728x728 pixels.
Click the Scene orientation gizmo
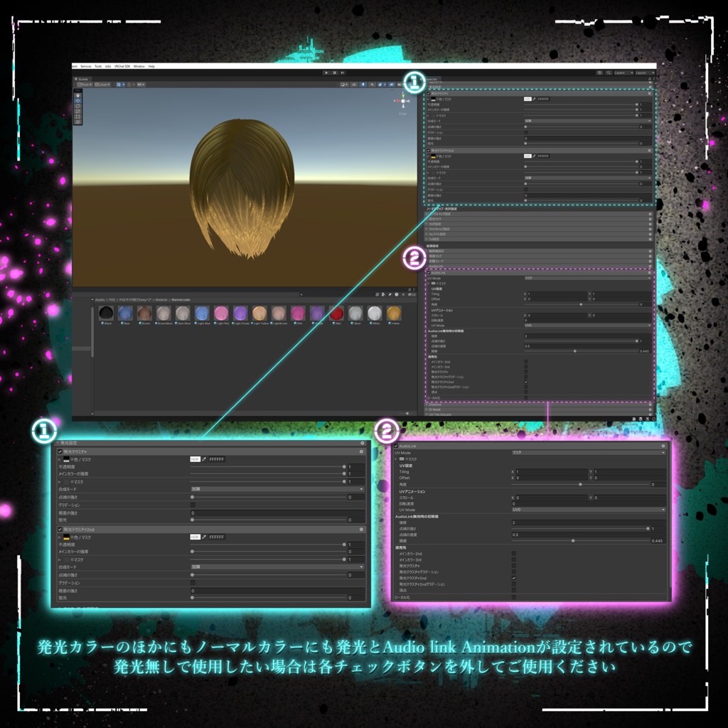click(x=402, y=101)
